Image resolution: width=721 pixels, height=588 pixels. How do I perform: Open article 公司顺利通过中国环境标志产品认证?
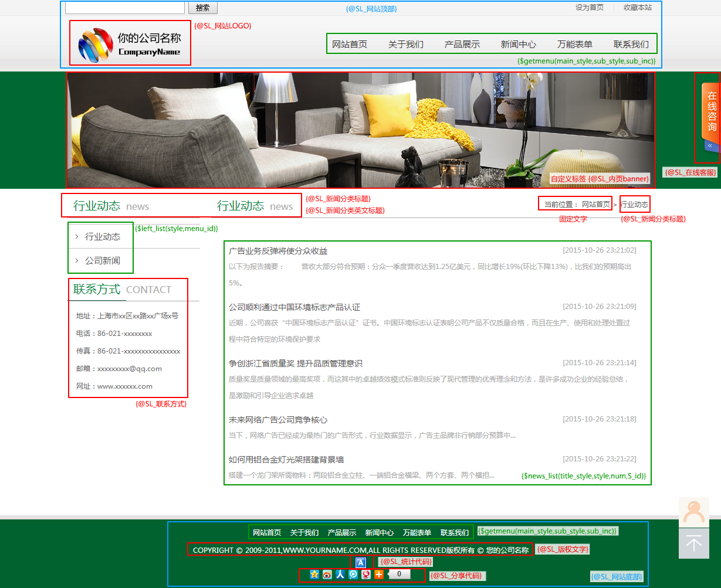pyautogui.click(x=294, y=307)
